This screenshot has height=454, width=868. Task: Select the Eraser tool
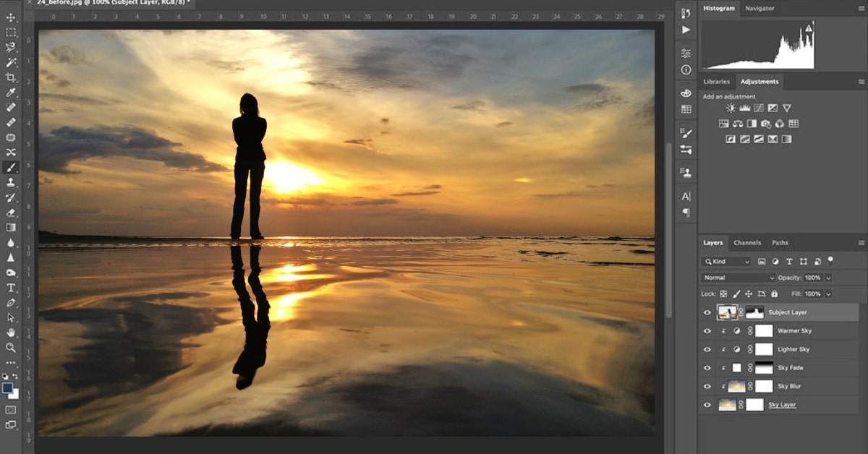tap(11, 213)
